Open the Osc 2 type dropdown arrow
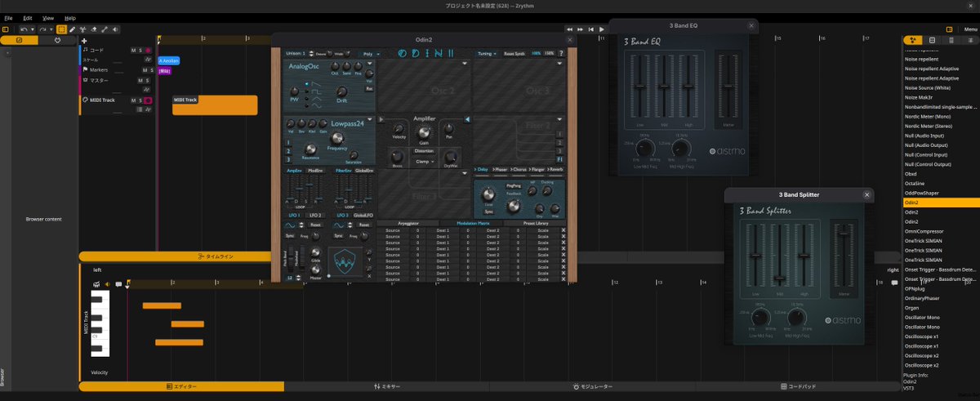Screen dimensions: 980x401 465,63
